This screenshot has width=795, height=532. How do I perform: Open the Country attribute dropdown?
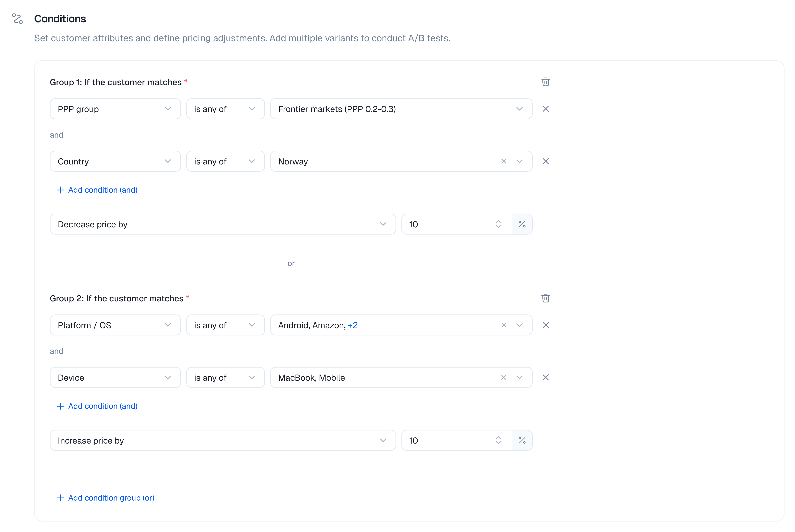pos(115,161)
